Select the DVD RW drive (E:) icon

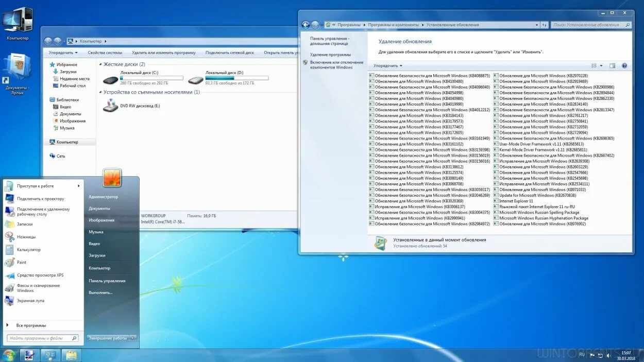click(111, 106)
